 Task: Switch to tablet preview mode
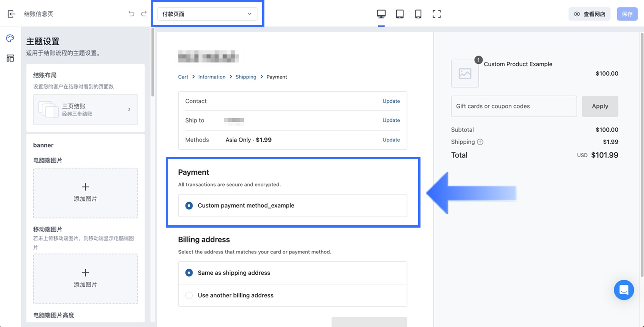[400, 14]
